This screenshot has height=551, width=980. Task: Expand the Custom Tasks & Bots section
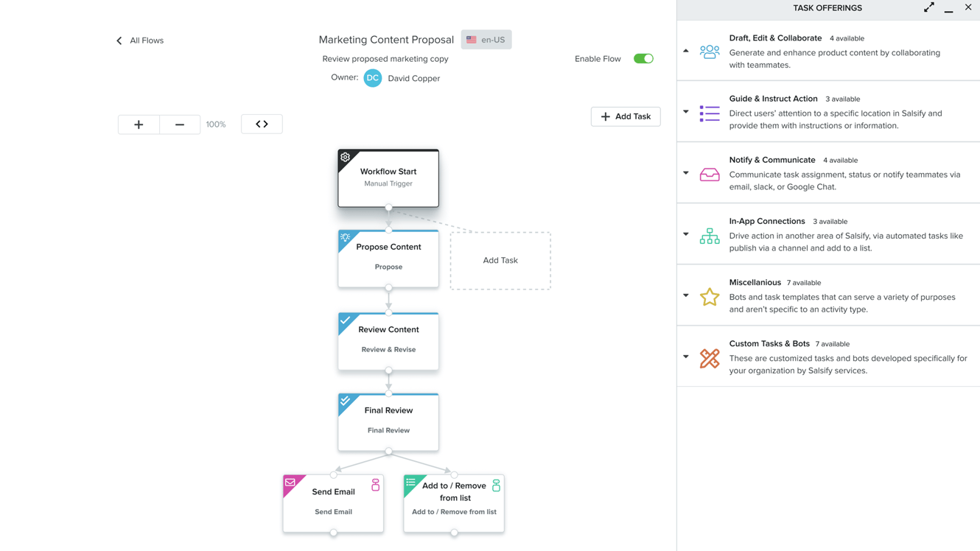click(685, 358)
